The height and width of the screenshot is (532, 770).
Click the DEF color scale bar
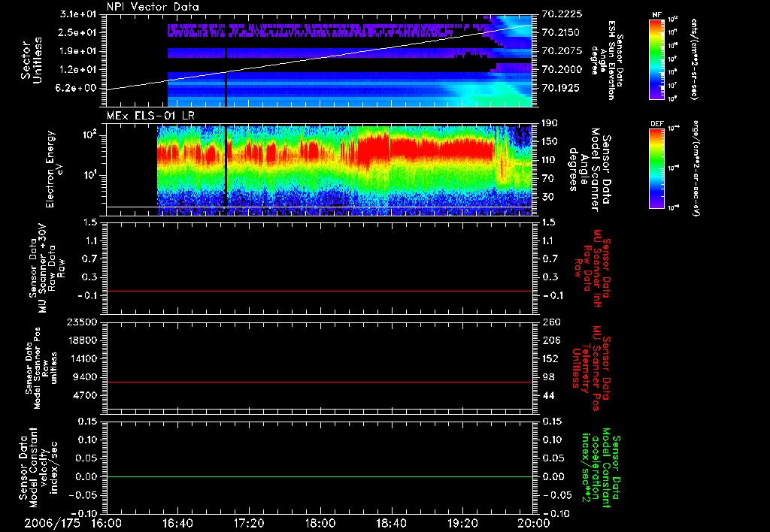click(656, 168)
